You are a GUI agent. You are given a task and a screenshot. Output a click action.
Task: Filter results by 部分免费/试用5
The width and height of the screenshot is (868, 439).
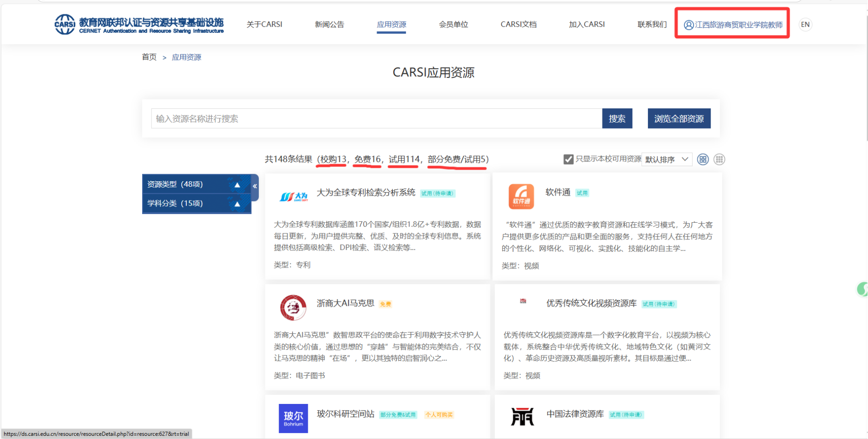(x=456, y=159)
